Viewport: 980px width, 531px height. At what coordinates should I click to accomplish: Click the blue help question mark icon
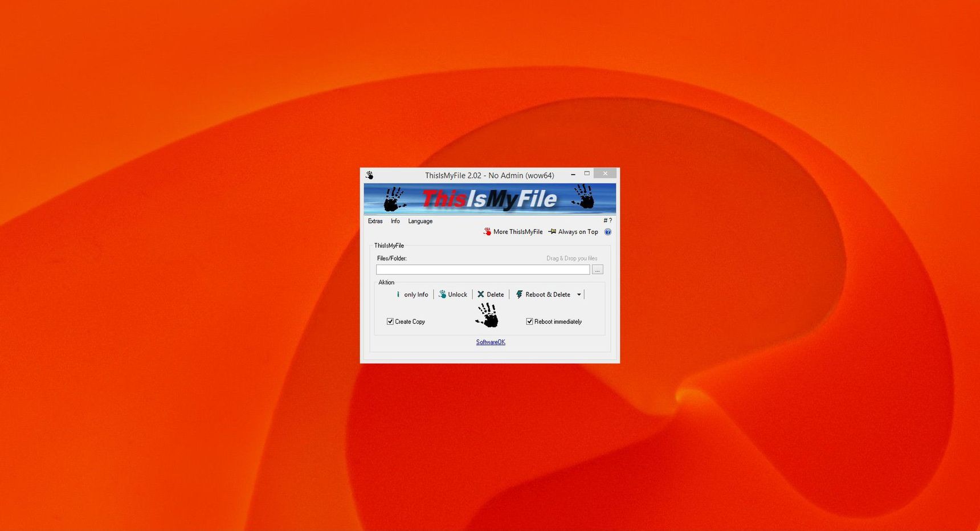point(607,232)
